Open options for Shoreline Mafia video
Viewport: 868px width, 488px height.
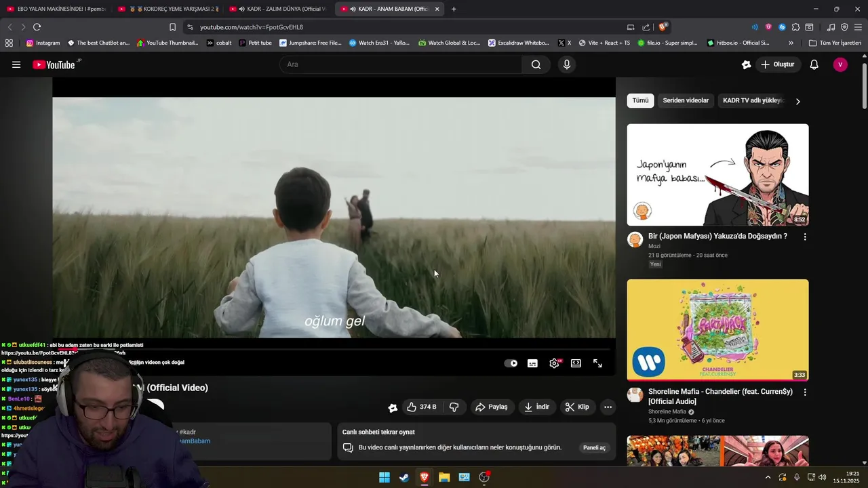pos(805,392)
